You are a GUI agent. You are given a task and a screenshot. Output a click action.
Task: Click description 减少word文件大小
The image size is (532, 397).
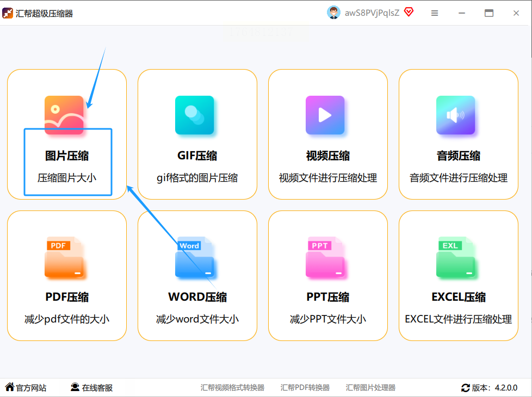(197, 319)
